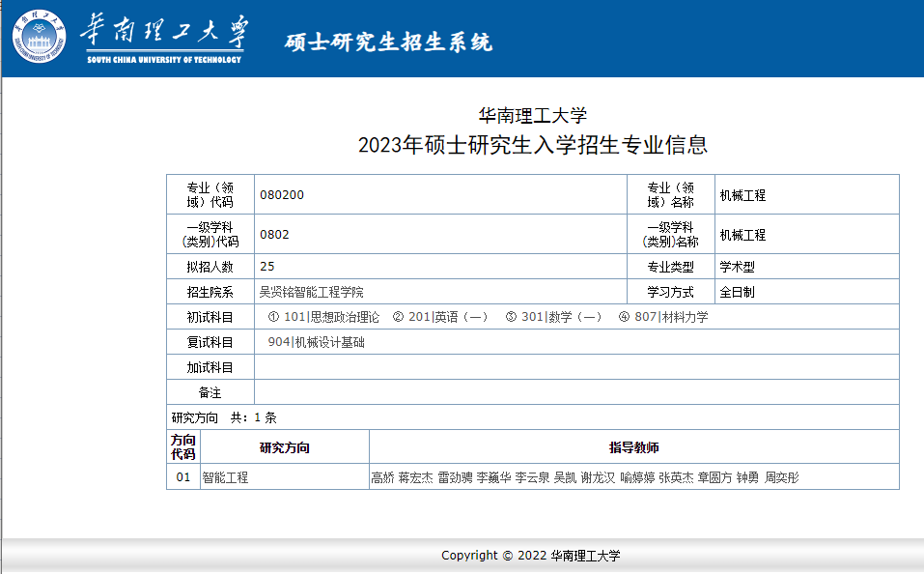Click advisor name 高娇

(x=382, y=477)
